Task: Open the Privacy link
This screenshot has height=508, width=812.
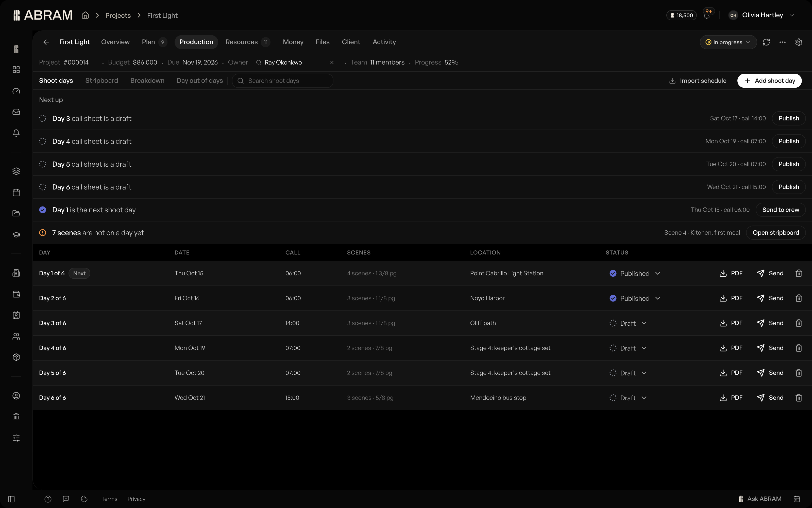Action: point(136,499)
